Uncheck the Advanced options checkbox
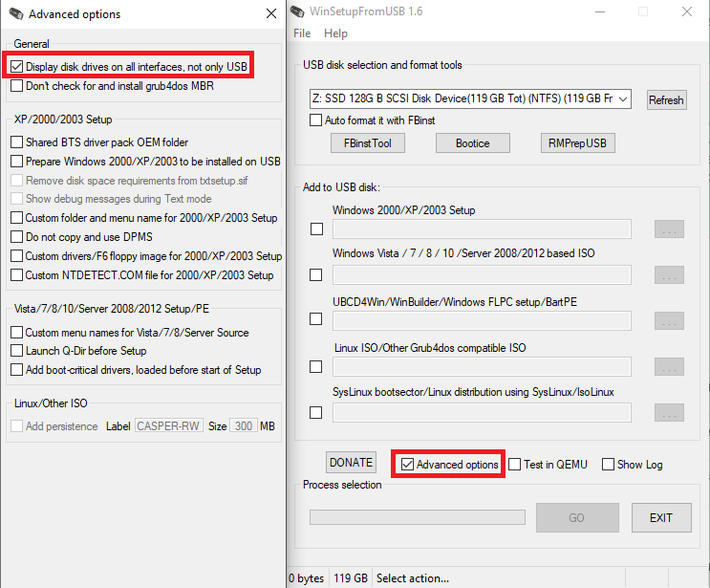The width and height of the screenshot is (710, 588). 407,465
